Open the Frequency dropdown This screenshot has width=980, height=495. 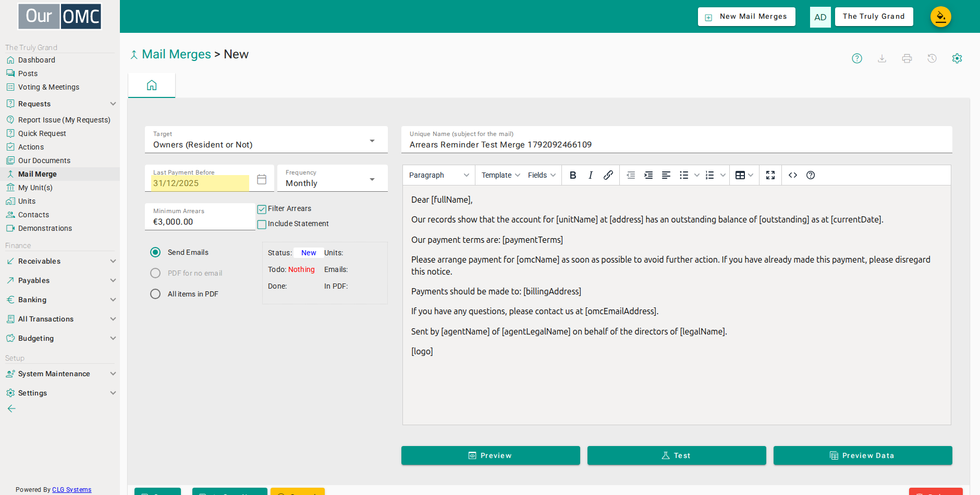333,178
